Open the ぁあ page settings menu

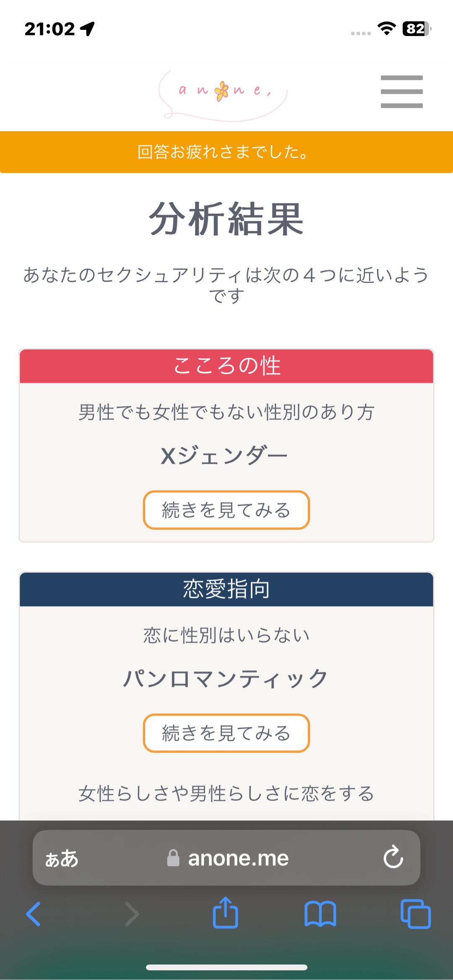[62, 858]
